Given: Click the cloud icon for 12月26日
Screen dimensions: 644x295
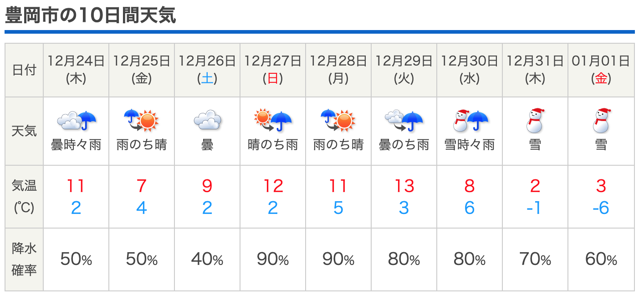Looking at the screenshot, I should 207,120.
